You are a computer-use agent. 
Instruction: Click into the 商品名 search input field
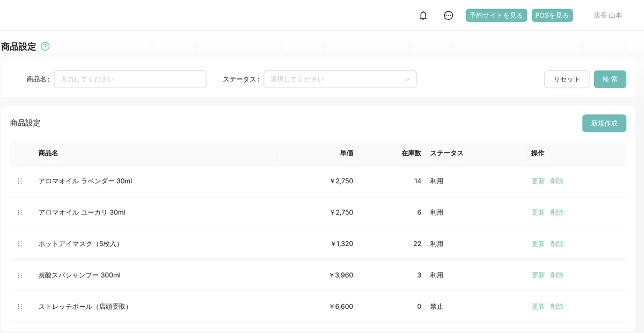click(x=130, y=79)
